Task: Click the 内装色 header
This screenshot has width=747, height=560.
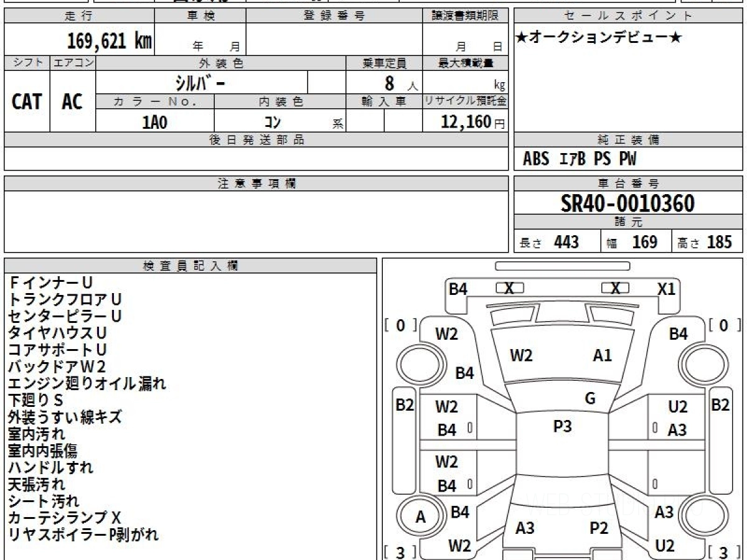Action: 280,101
